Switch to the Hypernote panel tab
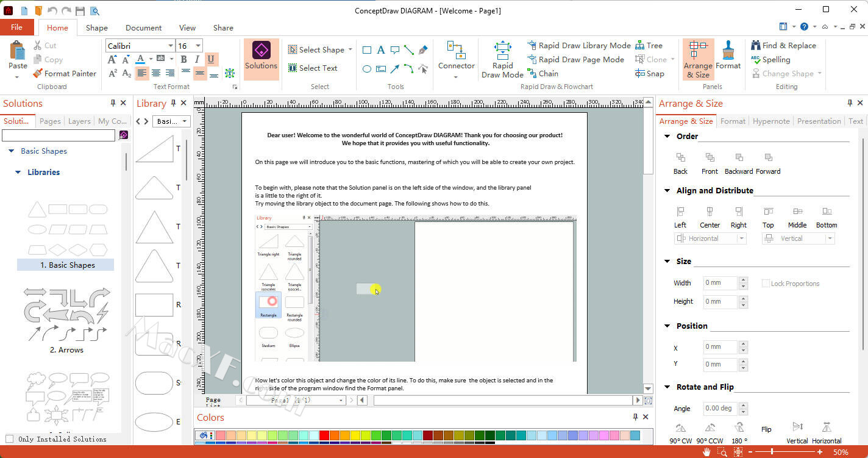Viewport: 868px width, 458px height. 770,121
